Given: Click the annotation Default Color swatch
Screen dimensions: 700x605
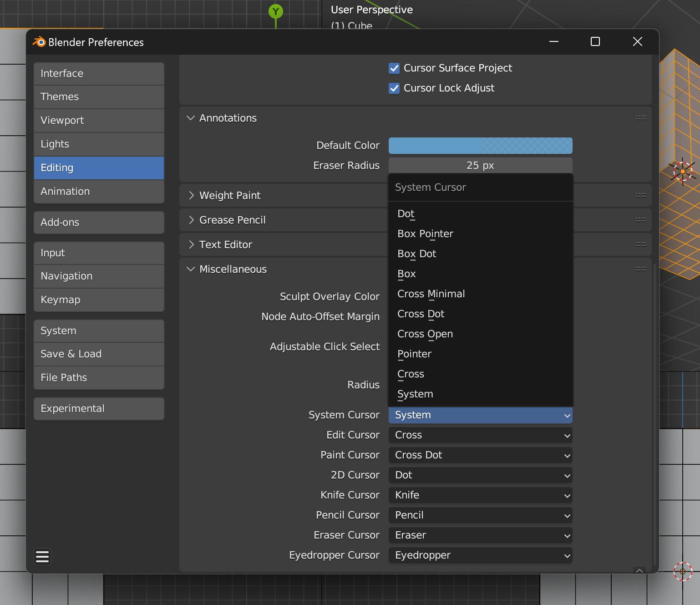Looking at the screenshot, I should coord(480,146).
